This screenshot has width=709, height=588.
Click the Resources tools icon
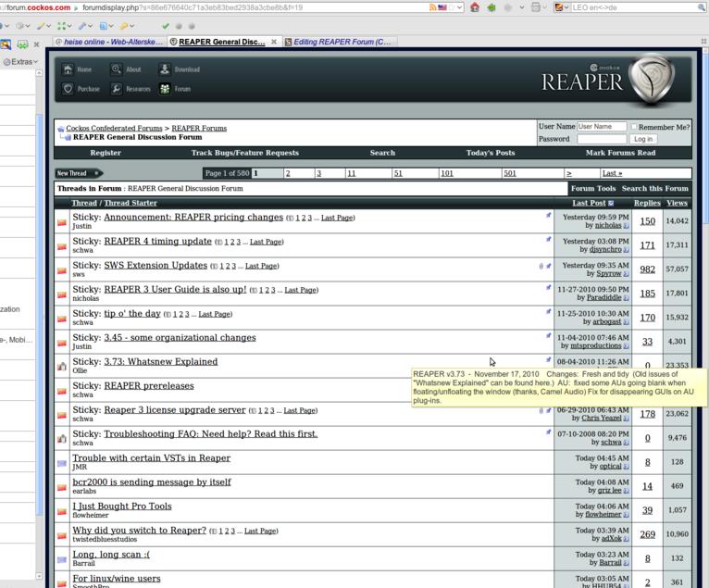[116, 89]
